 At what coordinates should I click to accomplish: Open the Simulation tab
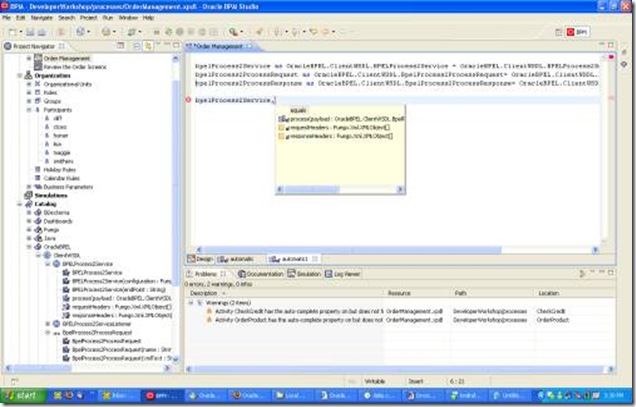(304, 274)
